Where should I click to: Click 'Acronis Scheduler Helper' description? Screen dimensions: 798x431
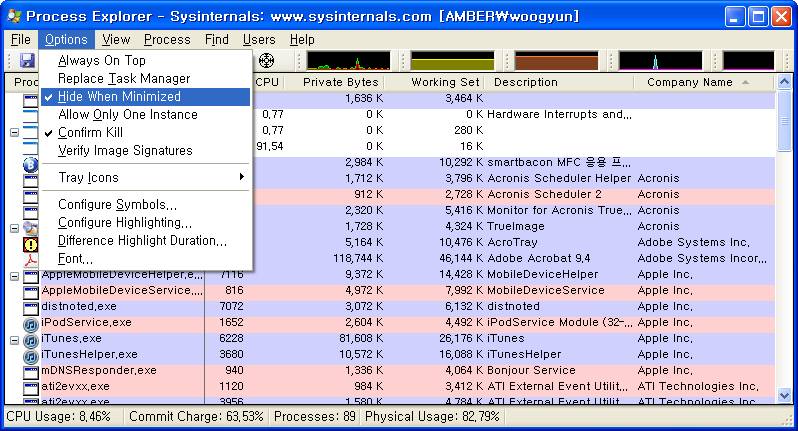[x=559, y=179]
